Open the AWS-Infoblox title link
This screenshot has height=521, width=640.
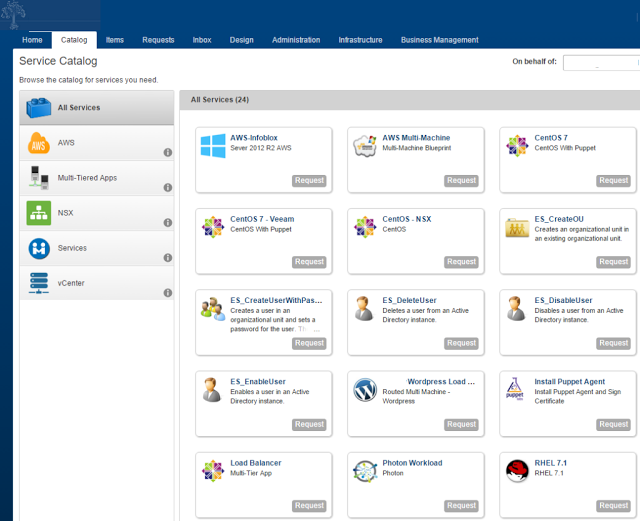click(x=254, y=138)
